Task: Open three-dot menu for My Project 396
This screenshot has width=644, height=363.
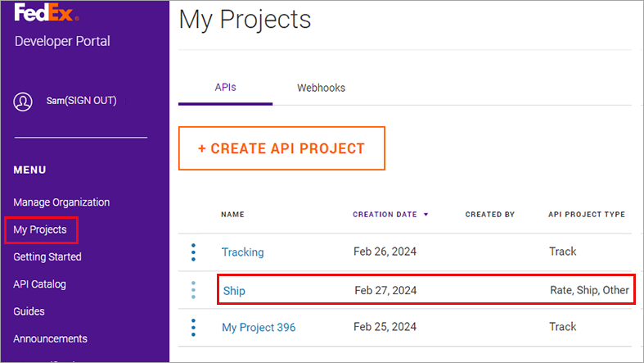Action: [193, 327]
